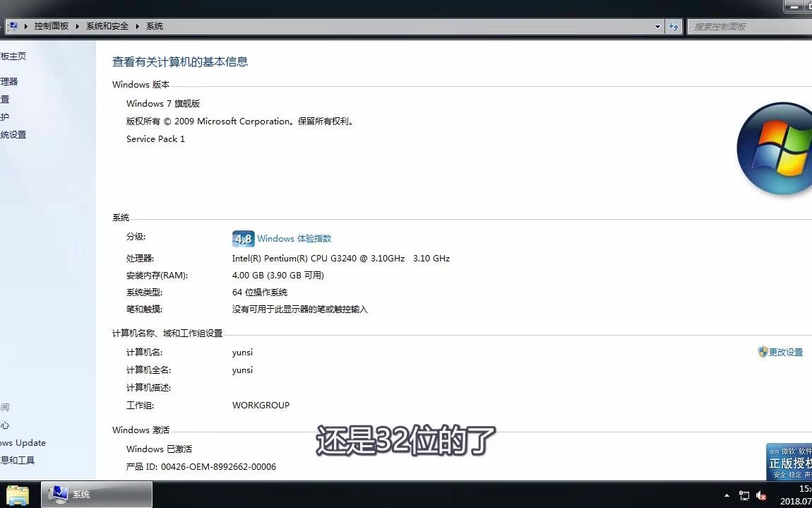Show hidden tray icons arrow
The height and width of the screenshot is (508, 812).
[x=727, y=495]
